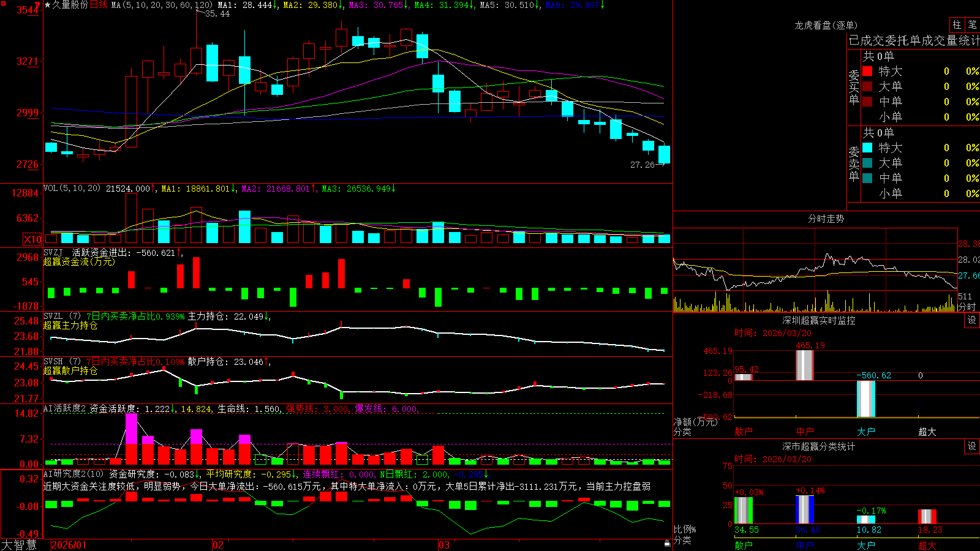Click the -560.62 大户 cyan bar

(866, 399)
